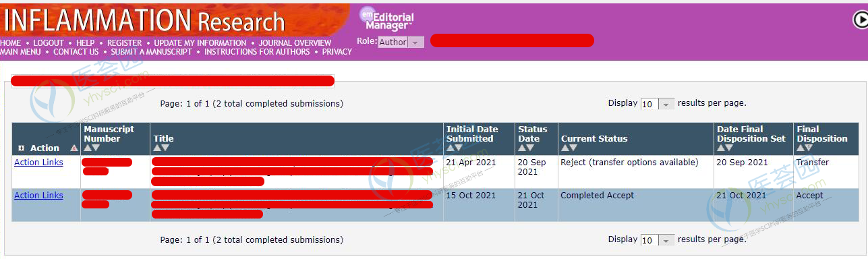This screenshot has width=868, height=259.
Task: Click LOGOUT in the top navigation
Action: (49, 43)
